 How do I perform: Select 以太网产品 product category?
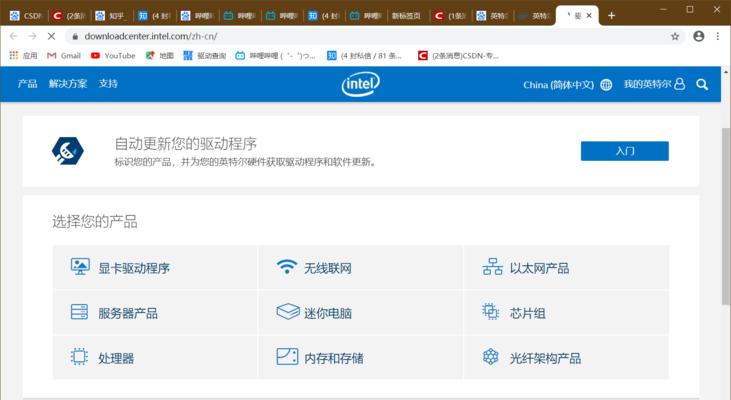pyautogui.click(x=566, y=268)
